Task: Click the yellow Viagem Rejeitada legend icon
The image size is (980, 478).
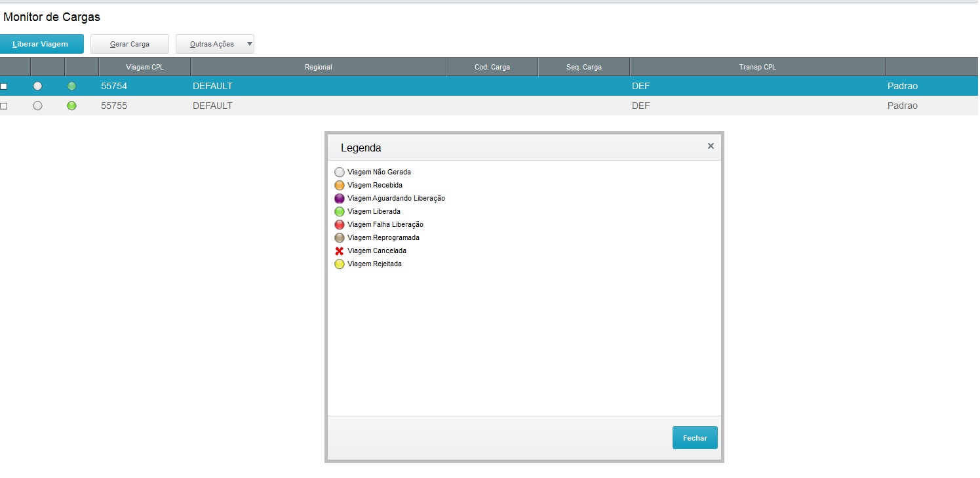Action: 340,264
